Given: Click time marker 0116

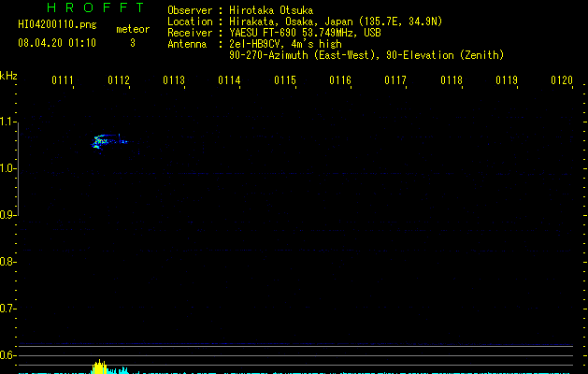Looking at the screenshot, I should pos(340,80).
